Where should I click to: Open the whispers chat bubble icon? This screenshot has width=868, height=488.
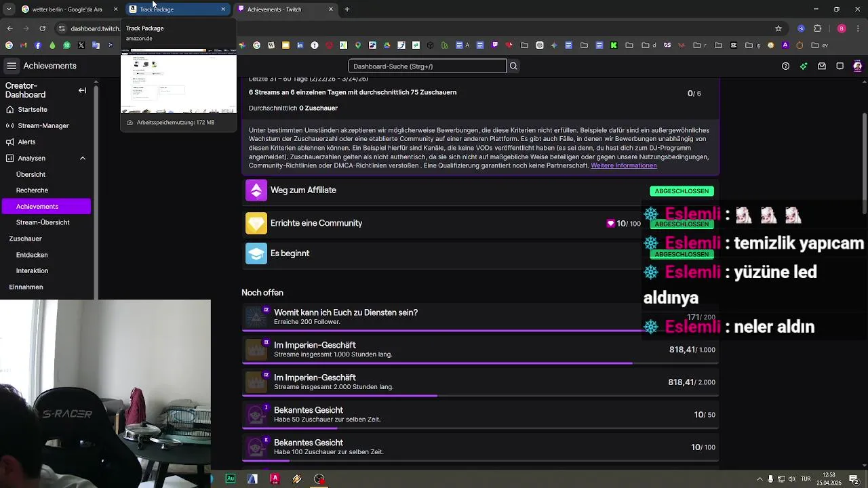click(x=840, y=66)
